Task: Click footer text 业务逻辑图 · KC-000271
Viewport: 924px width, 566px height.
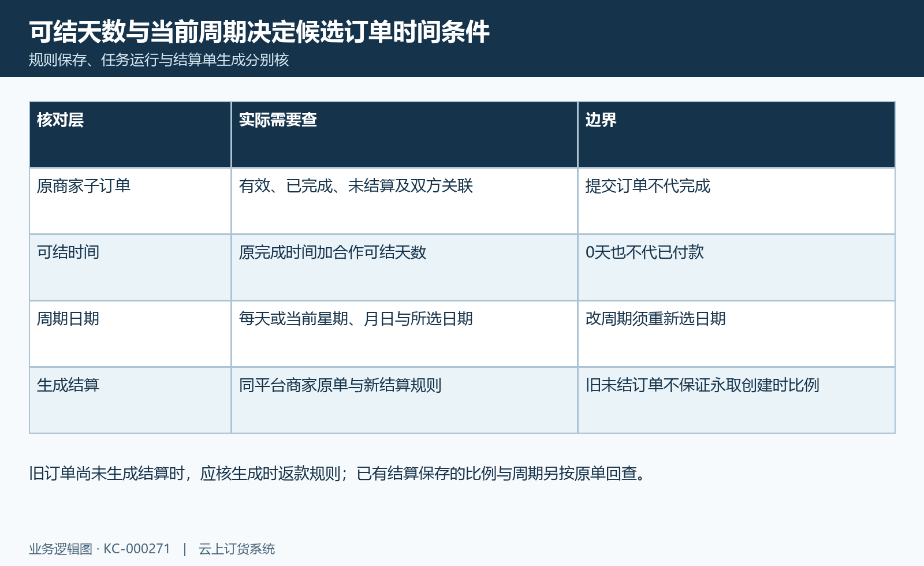Action: click(100, 549)
